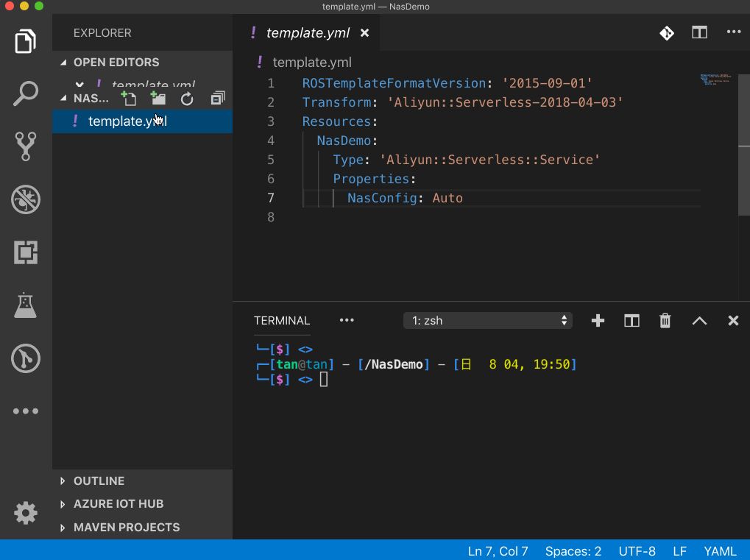Select template.yml in the file tree
This screenshot has height=560, width=750.
coord(143,121)
